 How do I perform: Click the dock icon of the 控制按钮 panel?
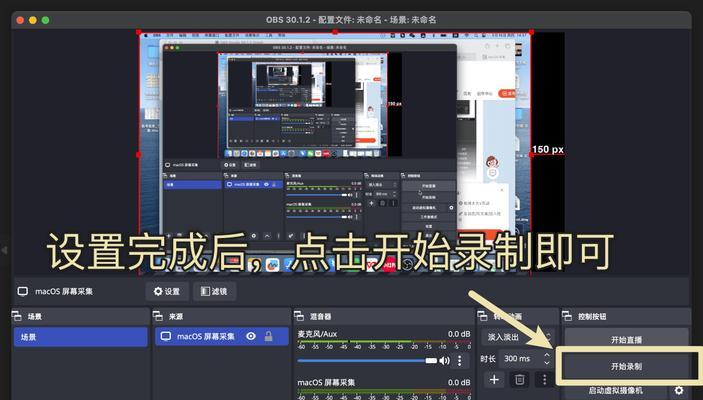click(x=567, y=316)
